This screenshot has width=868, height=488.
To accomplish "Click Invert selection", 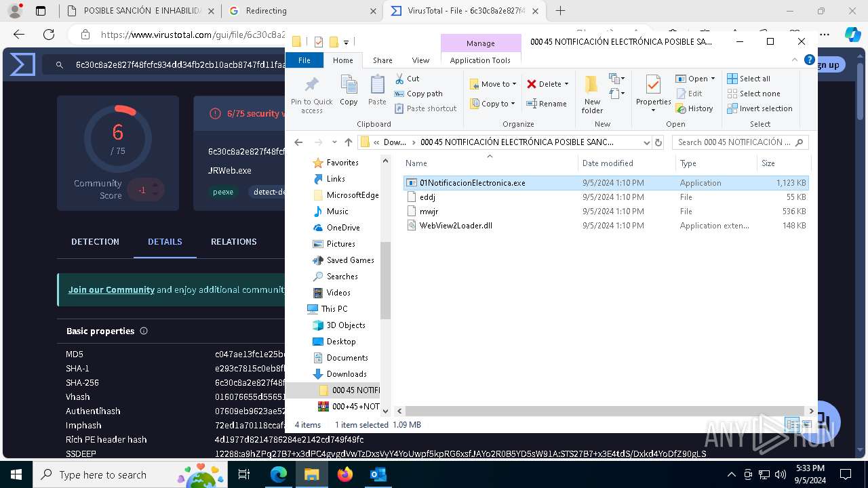I will click(759, 108).
